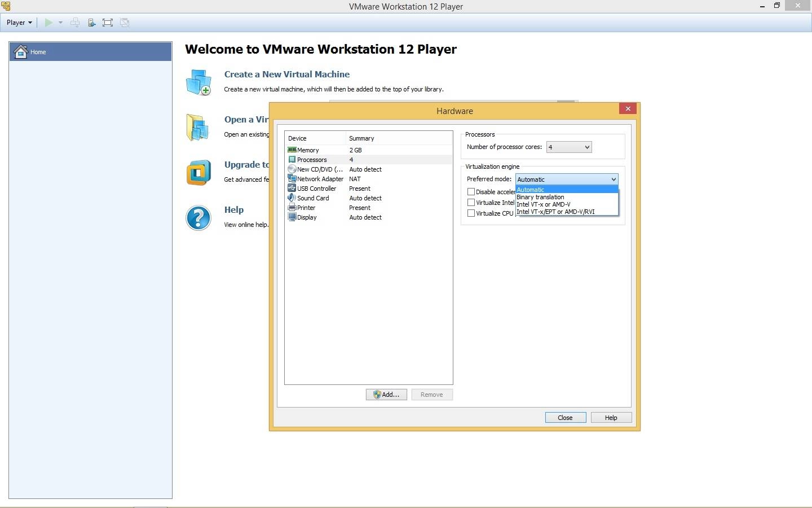Minimize the VMware Player window

point(762,6)
